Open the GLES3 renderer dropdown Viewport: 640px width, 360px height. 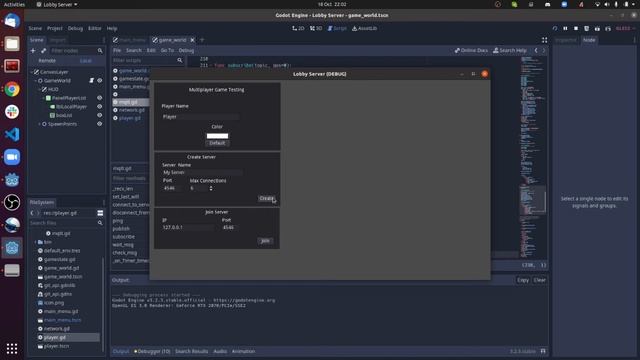click(625, 28)
